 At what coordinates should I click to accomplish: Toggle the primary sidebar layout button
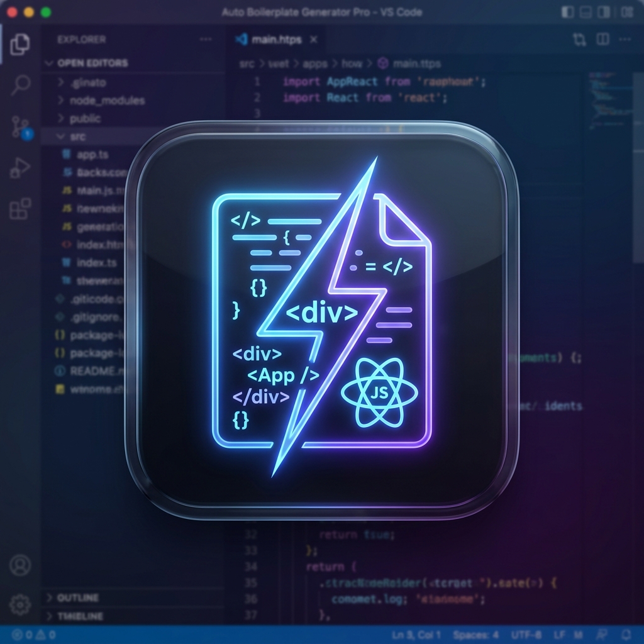click(x=568, y=12)
